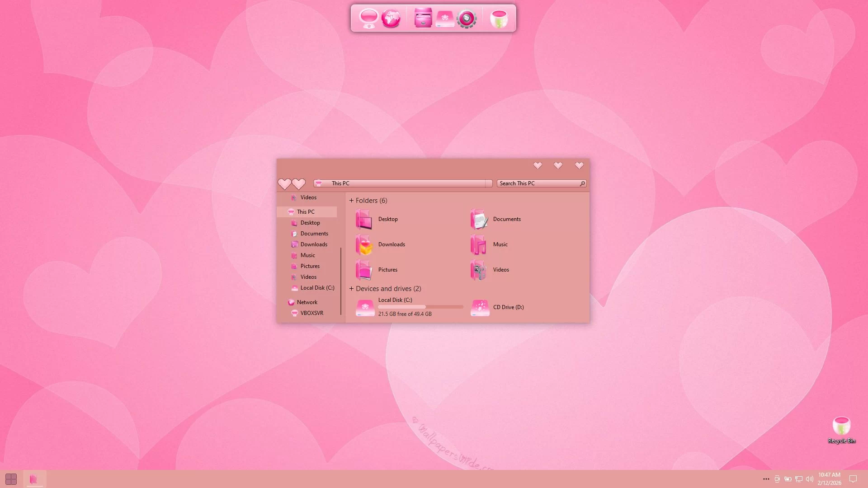Open the address bar history dropdown
The width and height of the screenshot is (868, 488).
[x=489, y=183]
